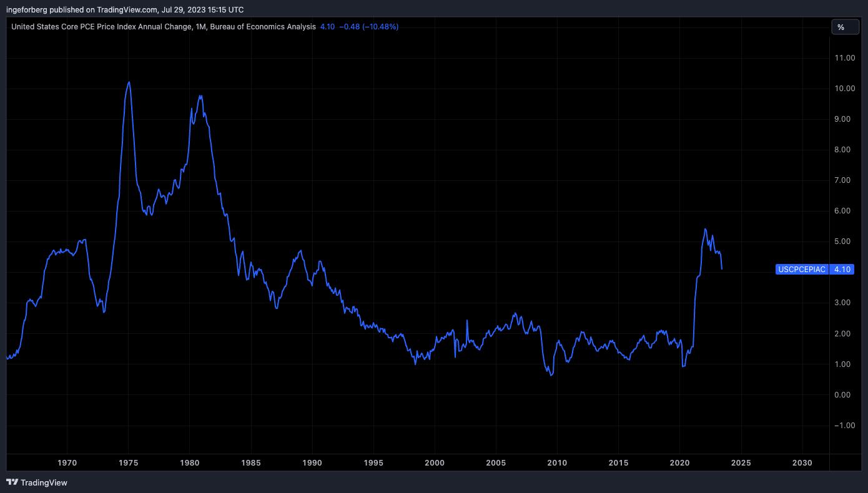Click the 1995 time axis label

pyautogui.click(x=373, y=463)
